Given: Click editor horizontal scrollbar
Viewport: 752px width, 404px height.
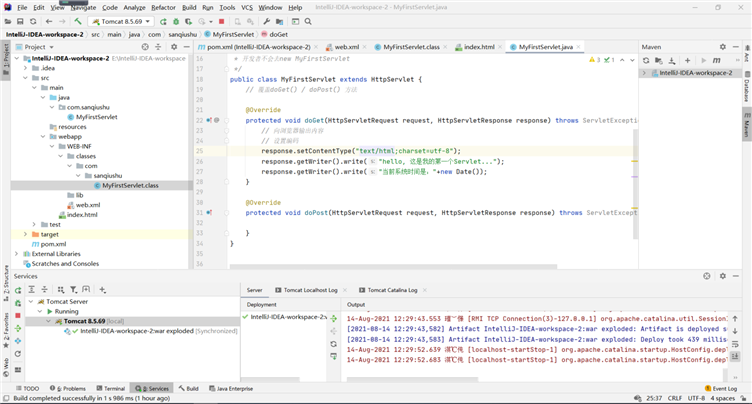Looking at the screenshot, I should (393, 266).
